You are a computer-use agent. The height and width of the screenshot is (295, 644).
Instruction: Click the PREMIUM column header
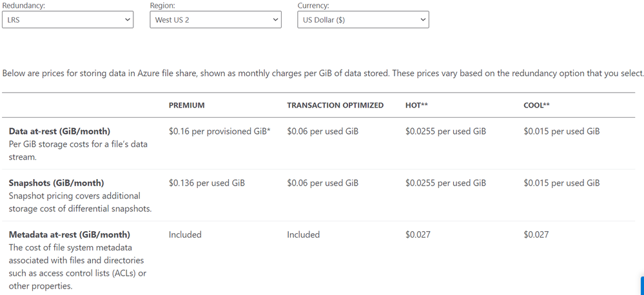point(186,105)
